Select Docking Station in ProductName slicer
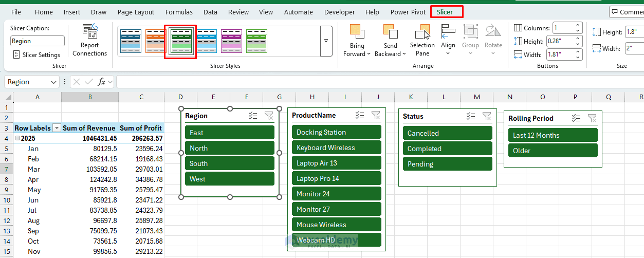The image size is (644, 258). coord(337,132)
